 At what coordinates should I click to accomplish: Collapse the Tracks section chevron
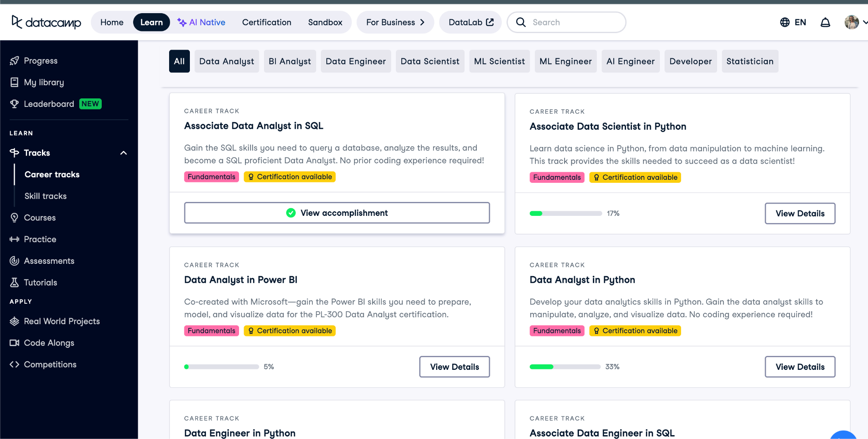123,153
